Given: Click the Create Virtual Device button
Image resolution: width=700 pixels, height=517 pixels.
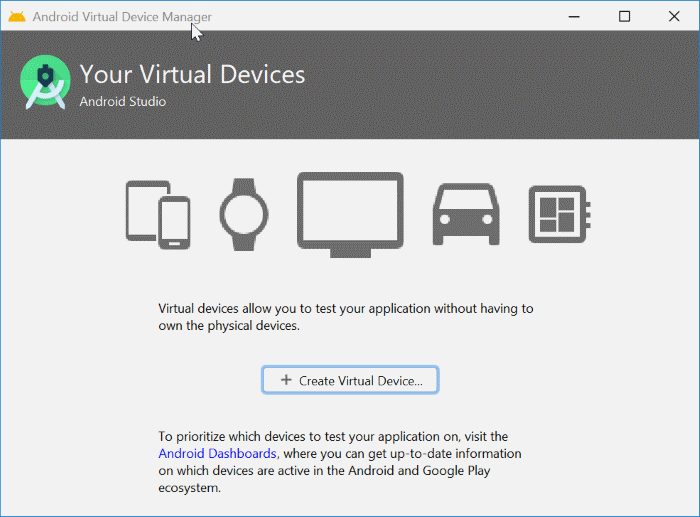Looking at the screenshot, I should pyautogui.click(x=350, y=380).
